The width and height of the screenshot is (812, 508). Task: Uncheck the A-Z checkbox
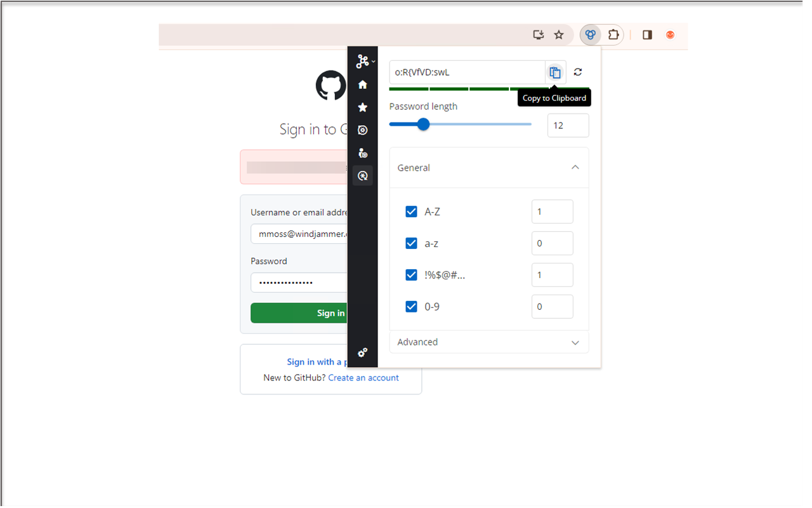pos(411,211)
